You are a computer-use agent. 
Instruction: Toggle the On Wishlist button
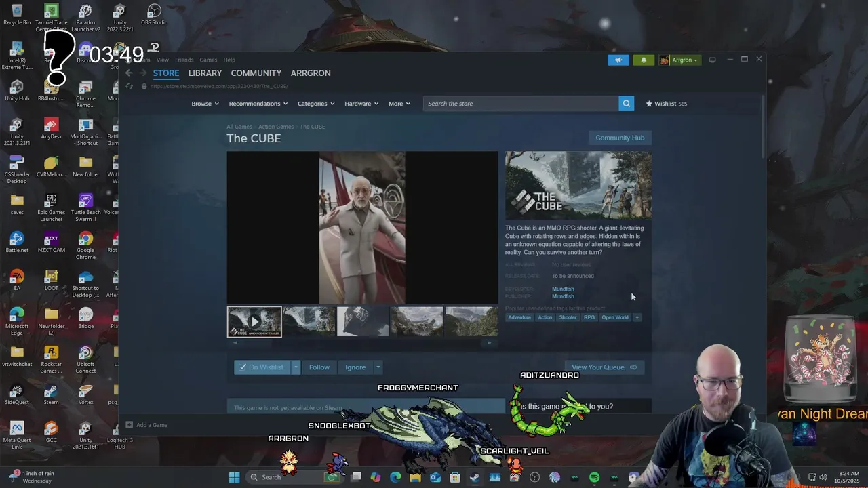pos(262,367)
